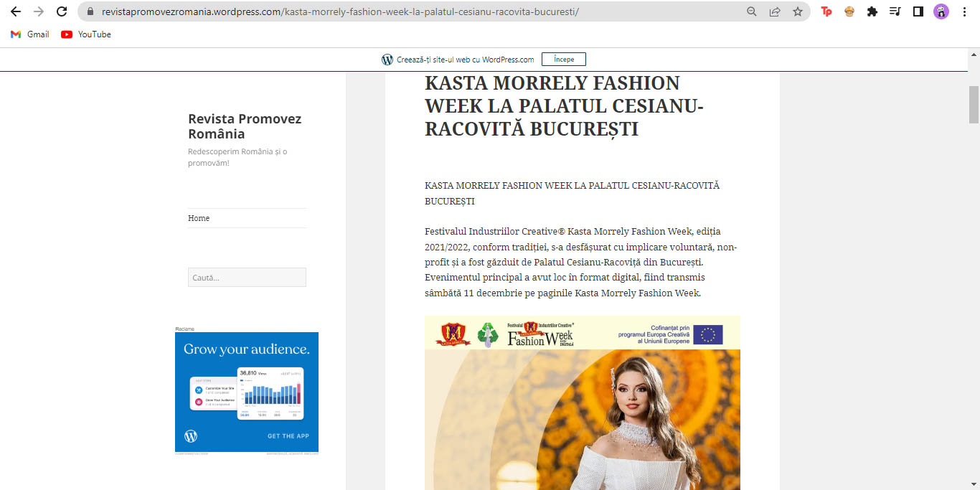This screenshot has height=490, width=980.
Task: Click the WordPress logo inside the ad
Action: [191, 435]
